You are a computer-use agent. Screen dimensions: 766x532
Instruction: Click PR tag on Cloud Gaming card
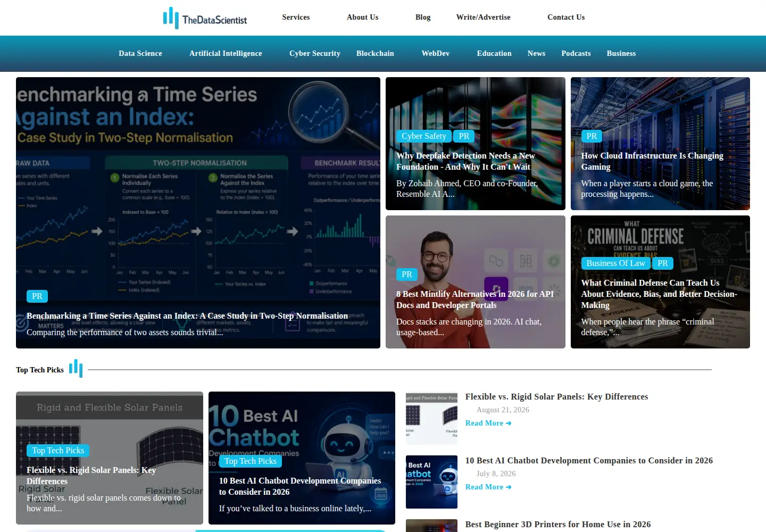click(x=592, y=136)
